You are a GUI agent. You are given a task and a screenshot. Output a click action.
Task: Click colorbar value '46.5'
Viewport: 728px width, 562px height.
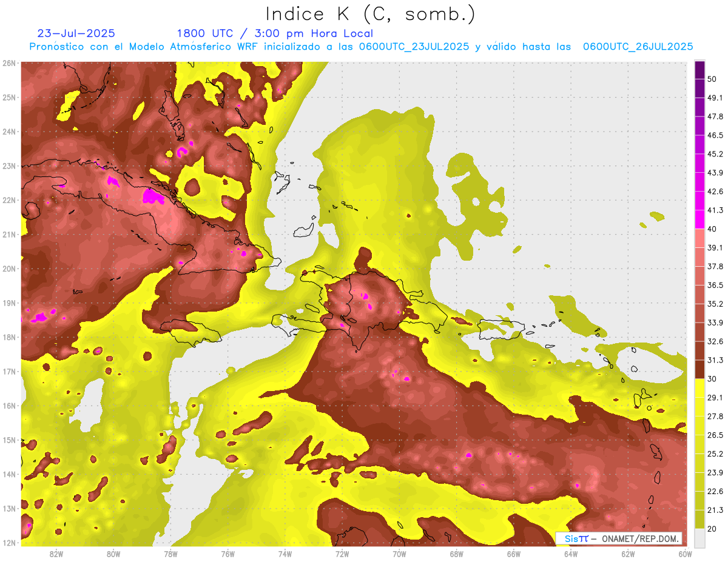point(715,135)
